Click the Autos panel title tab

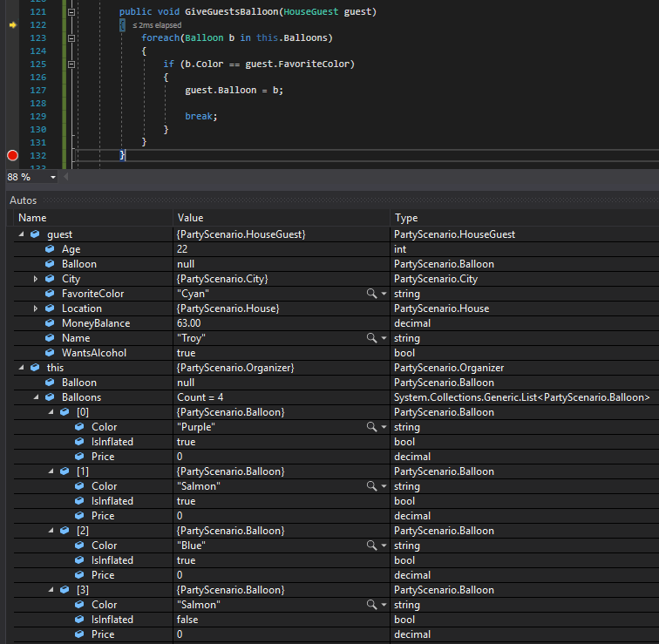[24, 200]
